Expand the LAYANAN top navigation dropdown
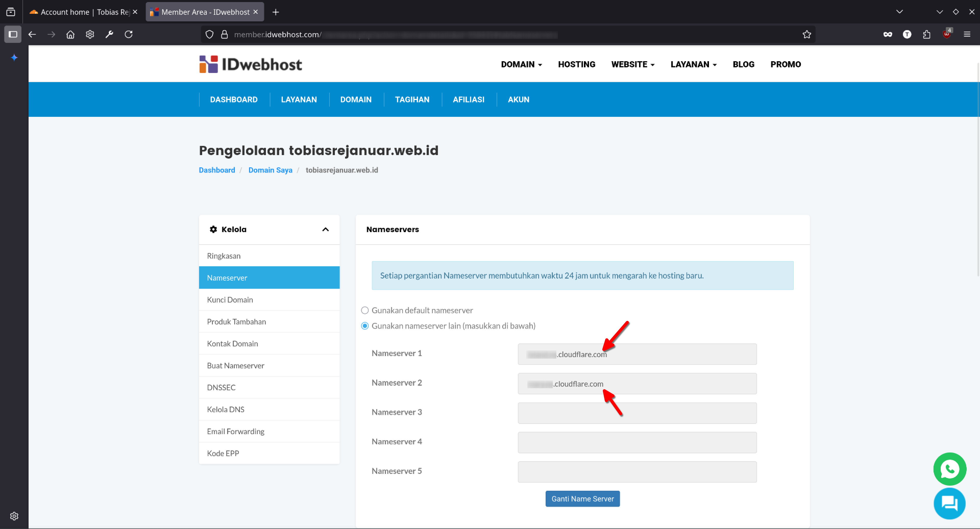 (x=693, y=64)
